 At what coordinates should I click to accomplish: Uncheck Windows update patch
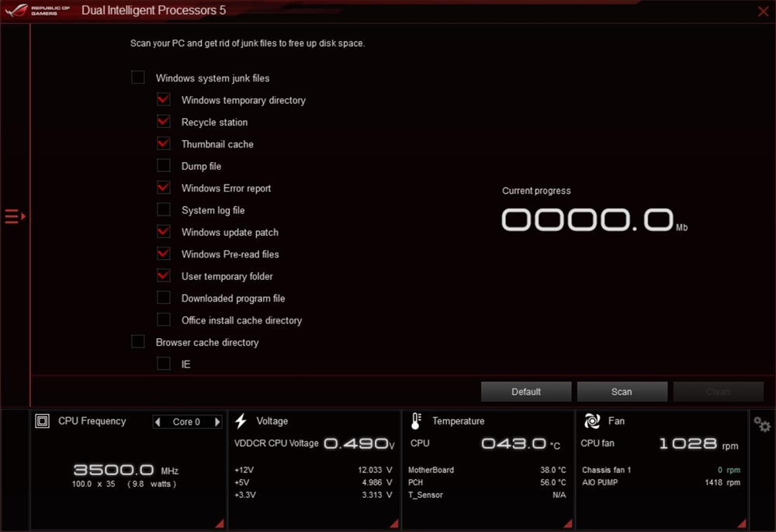(x=164, y=232)
